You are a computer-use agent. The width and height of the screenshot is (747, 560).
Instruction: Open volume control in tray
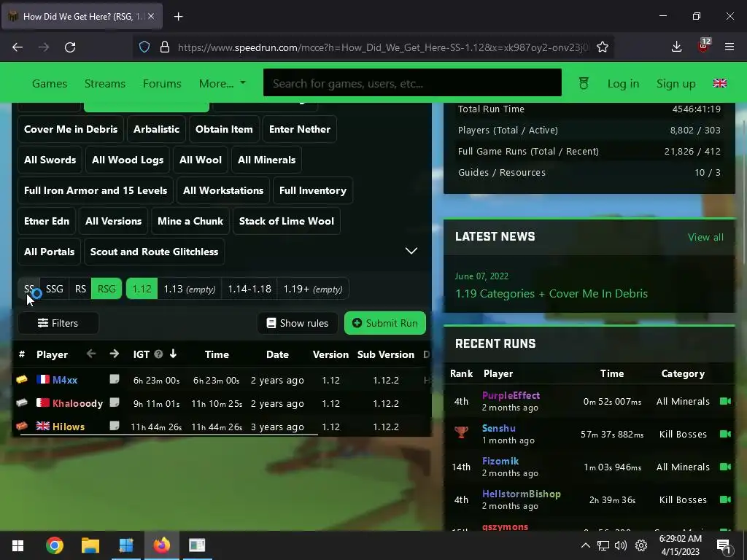pyautogui.click(x=620, y=545)
